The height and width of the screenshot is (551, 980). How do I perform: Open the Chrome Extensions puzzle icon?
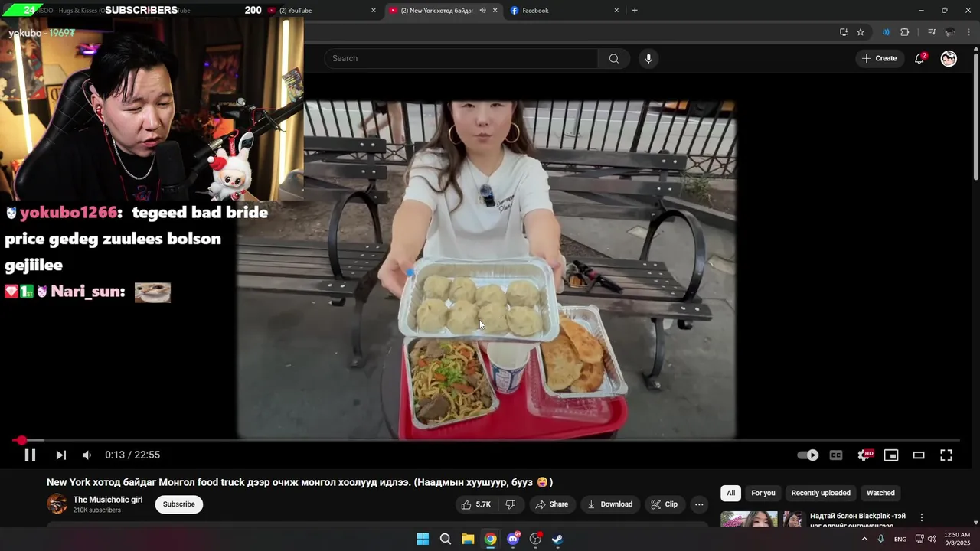pyautogui.click(x=905, y=32)
